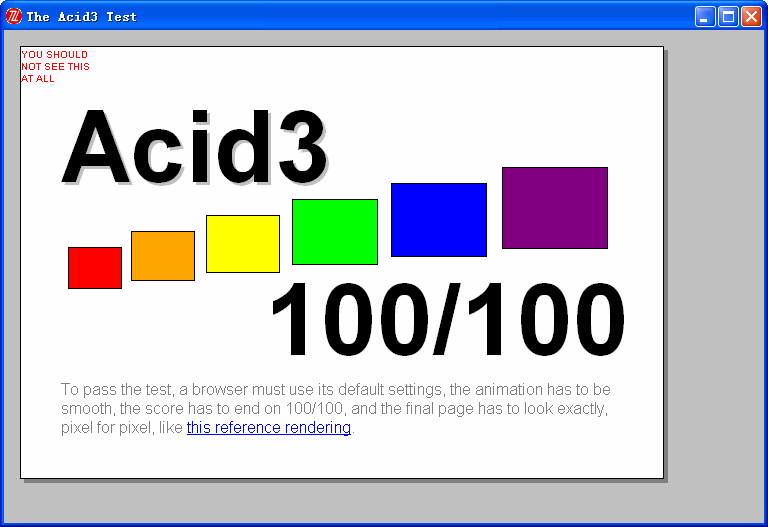
Task: Click the red colored box
Action: tap(95, 268)
